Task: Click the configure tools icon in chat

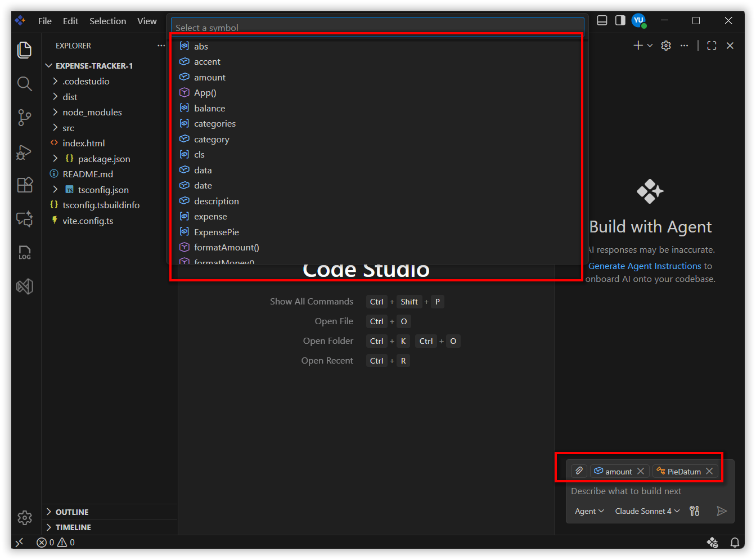Action: pyautogui.click(x=695, y=511)
